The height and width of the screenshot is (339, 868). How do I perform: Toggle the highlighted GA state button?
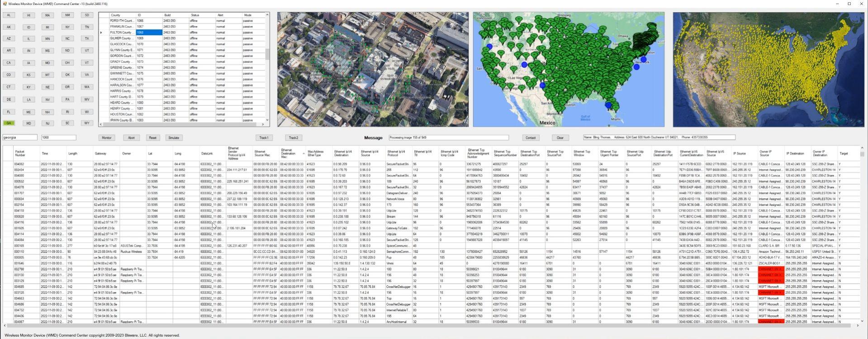[9, 123]
